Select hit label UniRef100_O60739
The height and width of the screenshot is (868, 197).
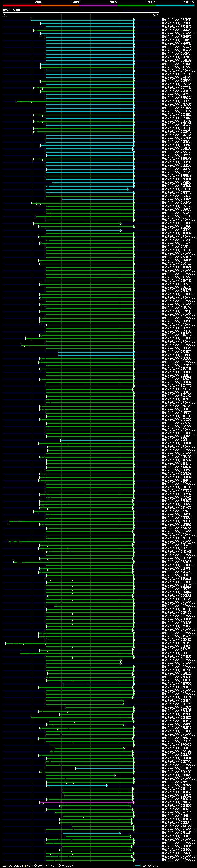(x=177, y=250)
